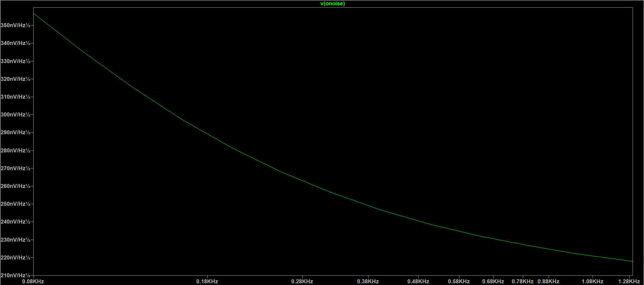The width and height of the screenshot is (644, 285).
Task: Click the 1.28KHz x-axis end label
Action: pos(629,282)
